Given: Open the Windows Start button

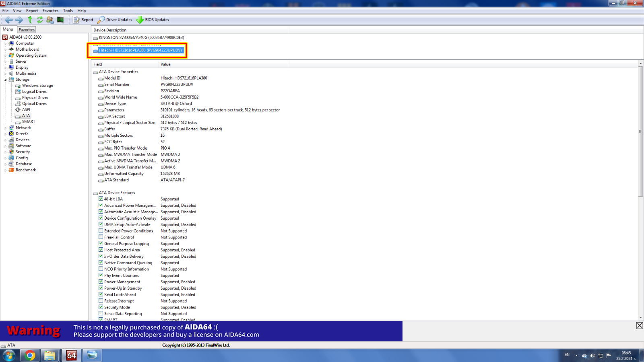Looking at the screenshot, I should coord(9,356).
